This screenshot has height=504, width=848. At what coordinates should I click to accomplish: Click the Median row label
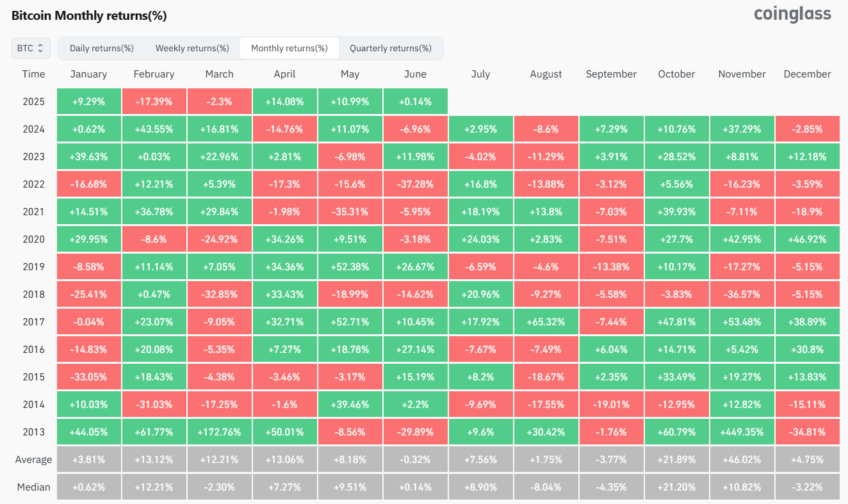pyautogui.click(x=33, y=487)
